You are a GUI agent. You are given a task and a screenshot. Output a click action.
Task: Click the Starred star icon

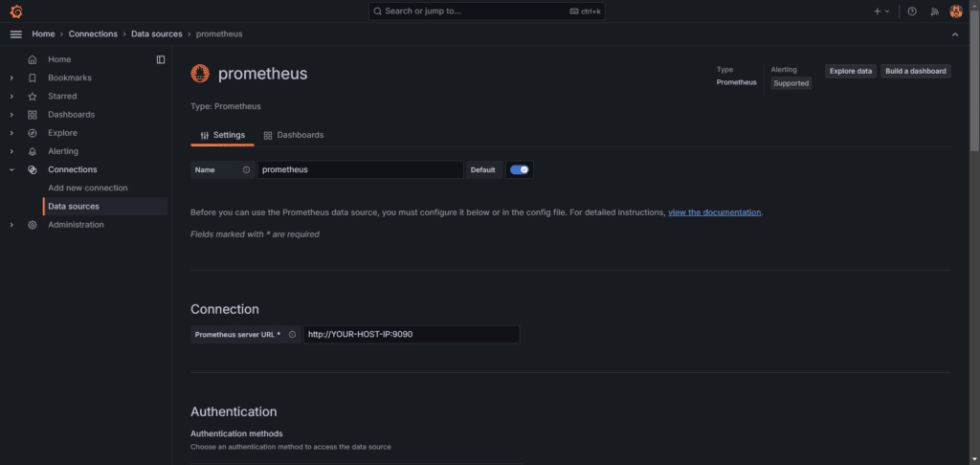pos(33,97)
